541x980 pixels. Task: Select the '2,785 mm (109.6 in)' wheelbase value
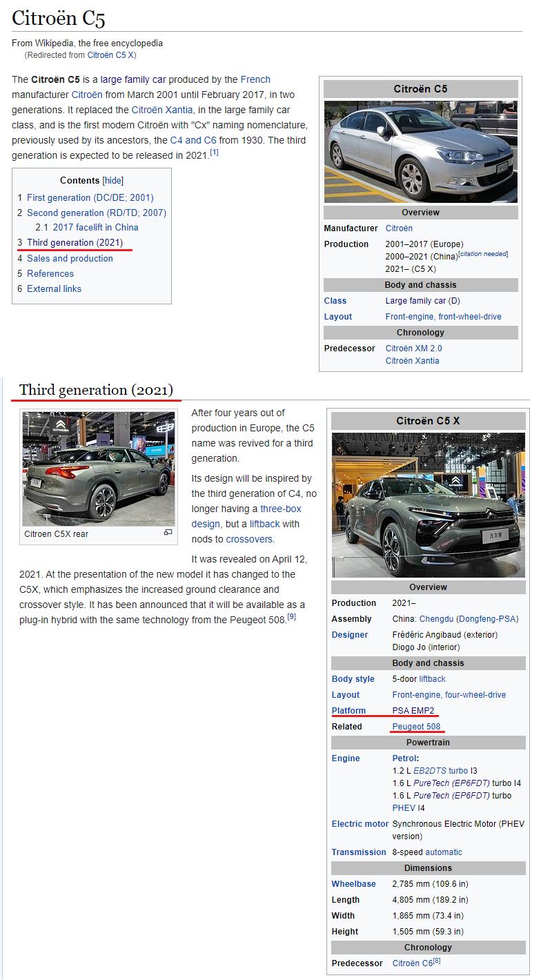coord(430,884)
